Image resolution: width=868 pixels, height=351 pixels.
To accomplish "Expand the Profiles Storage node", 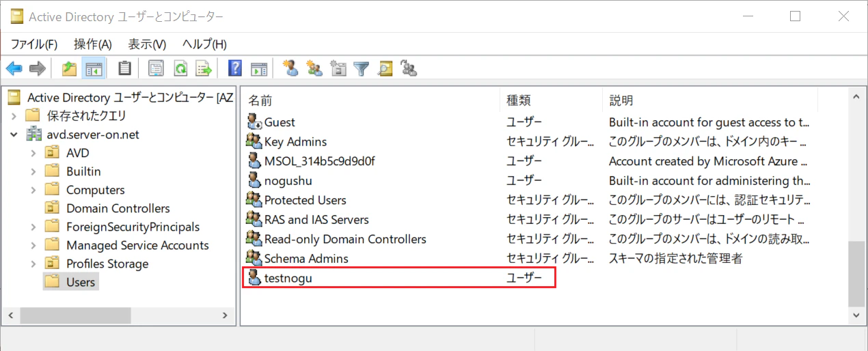I will (33, 264).
